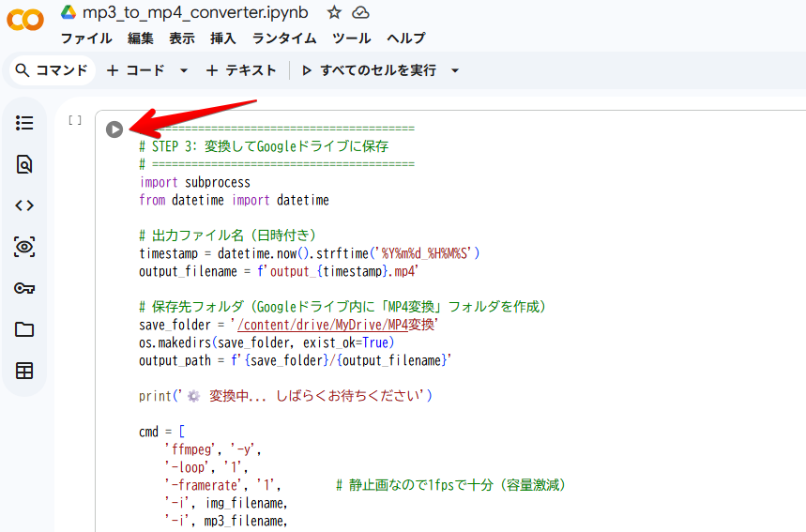Open the 表示 menu

pos(182,38)
